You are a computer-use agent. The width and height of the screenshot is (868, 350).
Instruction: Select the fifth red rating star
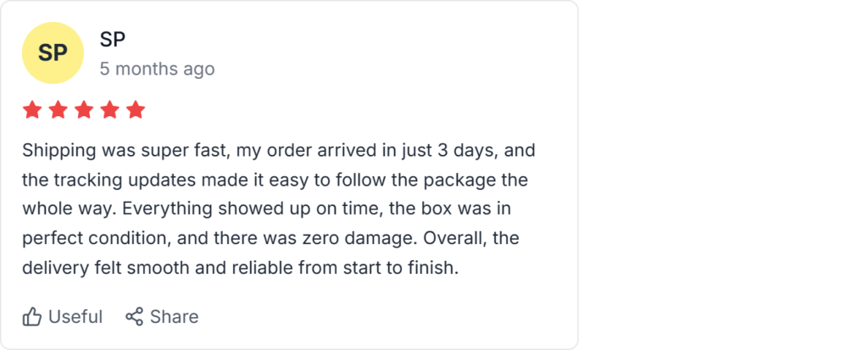coord(136,110)
